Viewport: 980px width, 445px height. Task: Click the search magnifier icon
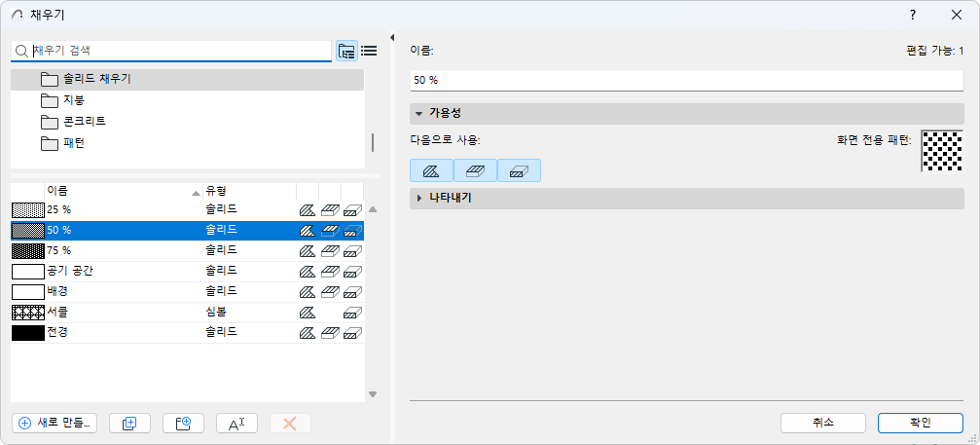(x=21, y=52)
